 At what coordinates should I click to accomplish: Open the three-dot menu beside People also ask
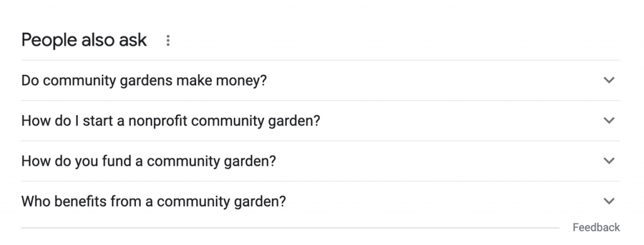[167, 40]
